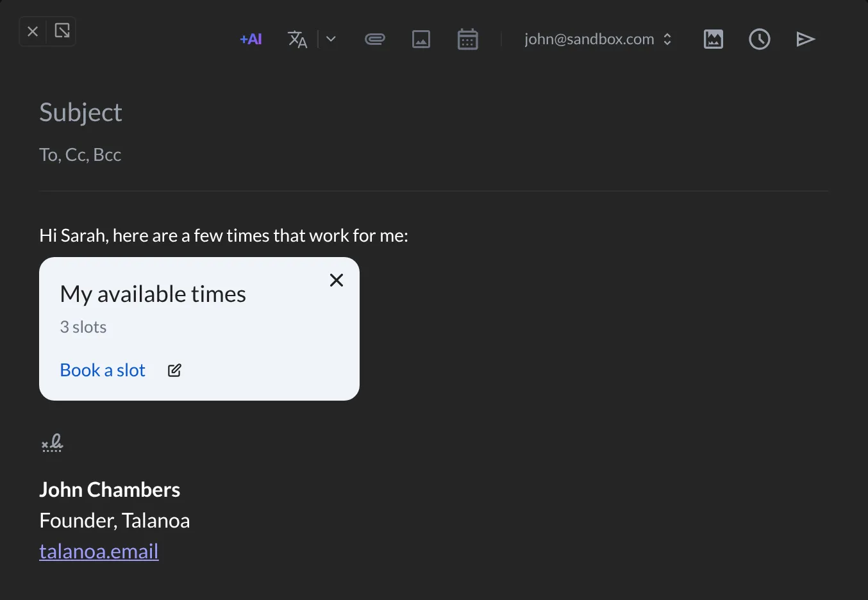Open the Book a slot link
The image size is (868, 600).
tap(103, 370)
